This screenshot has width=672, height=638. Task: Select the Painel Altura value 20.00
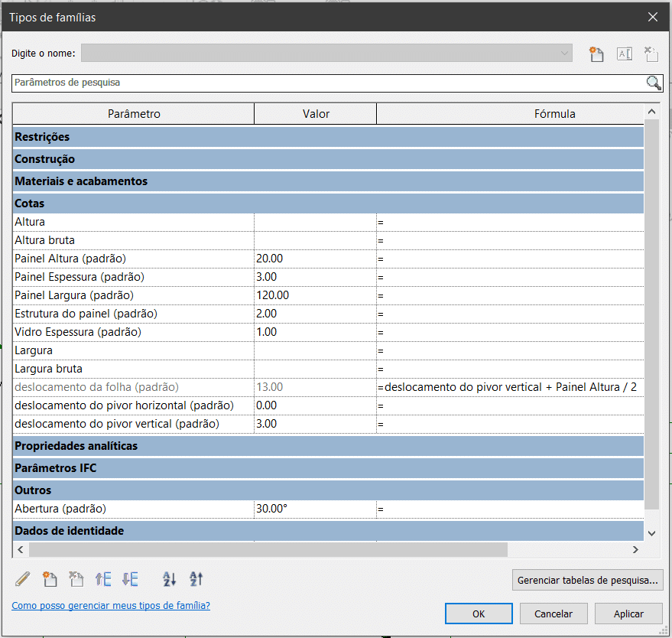316,259
